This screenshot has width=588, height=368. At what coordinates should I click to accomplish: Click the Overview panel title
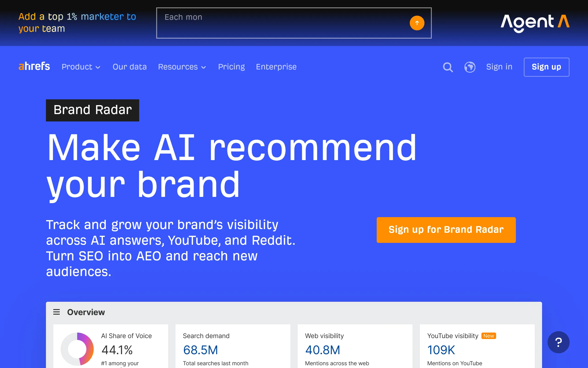(x=86, y=312)
